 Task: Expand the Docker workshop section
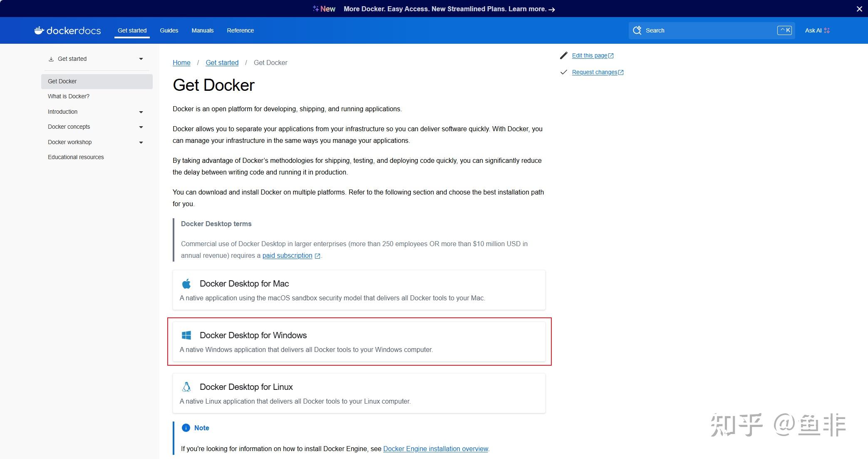coord(141,142)
